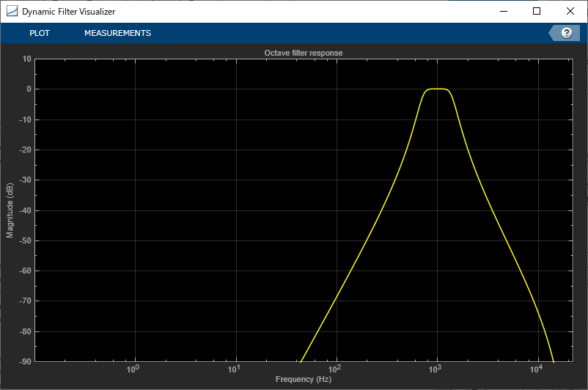Click the 'Magnitude (dB)' axis label
This screenshot has width=588, height=390.
[x=10, y=210]
